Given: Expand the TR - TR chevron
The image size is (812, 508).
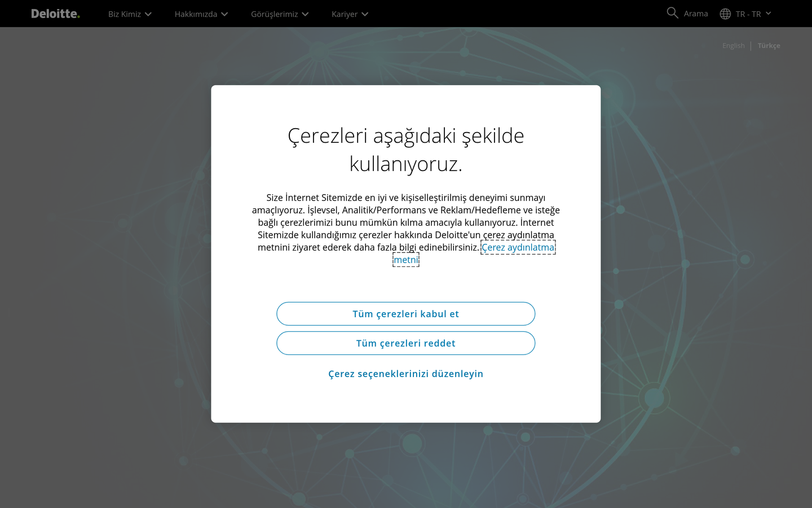Looking at the screenshot, I should coord(768,14).
